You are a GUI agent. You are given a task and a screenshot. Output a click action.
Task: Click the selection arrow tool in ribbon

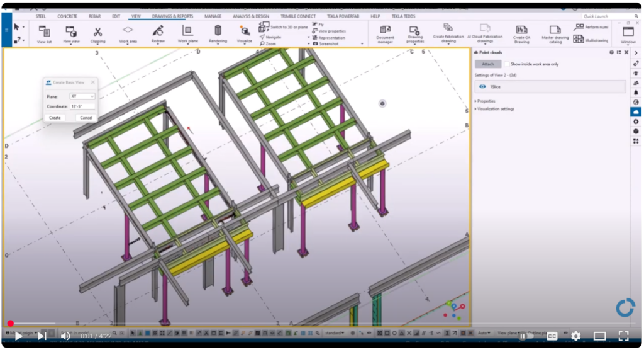[x=17, y=27]
